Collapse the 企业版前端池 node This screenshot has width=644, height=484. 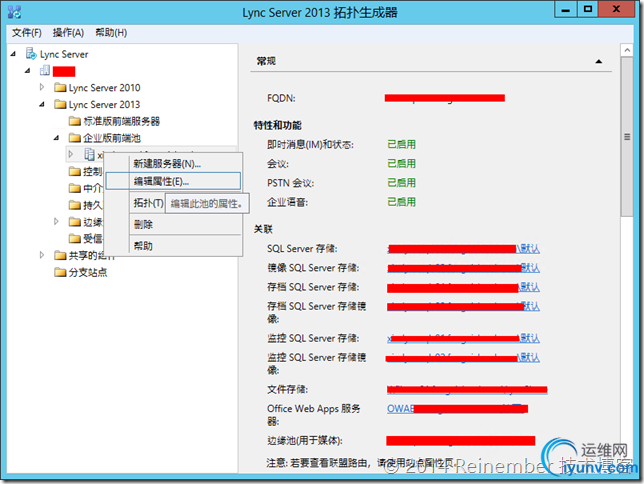click(56, 138)
